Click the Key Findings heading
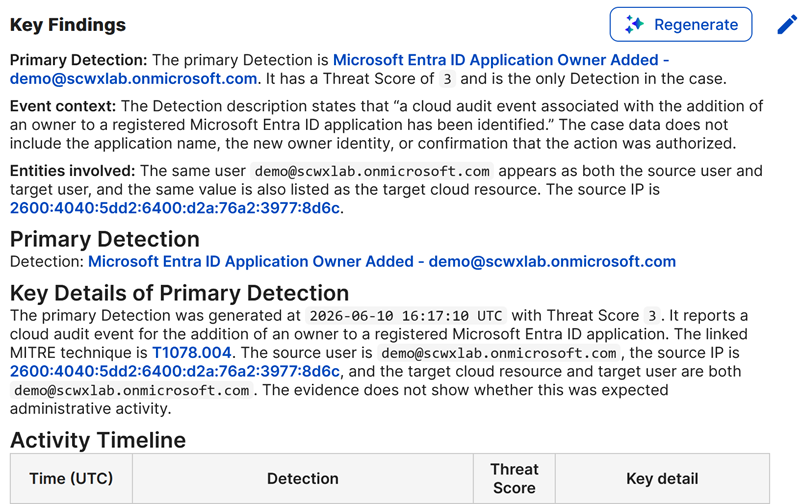Viewport: 801px width, 504px height. (68, 25)
